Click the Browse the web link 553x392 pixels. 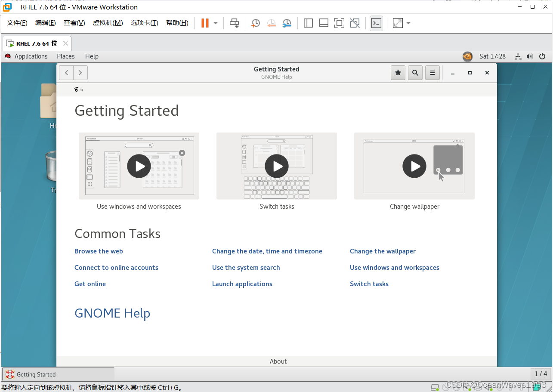coord(99,251)
